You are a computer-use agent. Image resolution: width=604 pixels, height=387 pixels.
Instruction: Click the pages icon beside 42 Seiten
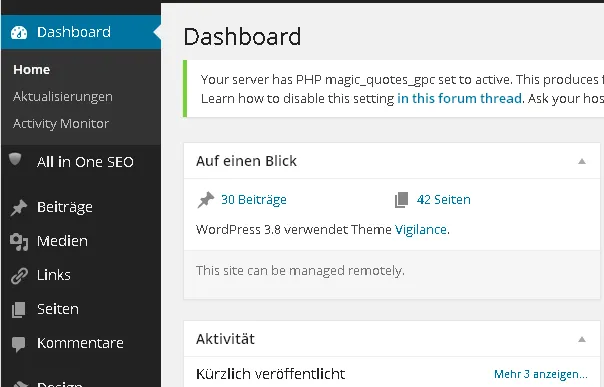(401, 200)
